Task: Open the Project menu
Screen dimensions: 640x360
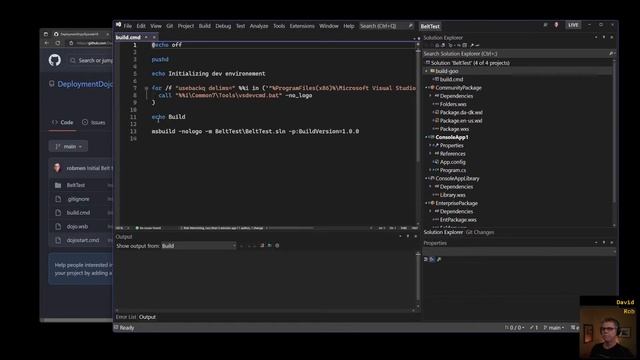Action: [x=186, y=26]
